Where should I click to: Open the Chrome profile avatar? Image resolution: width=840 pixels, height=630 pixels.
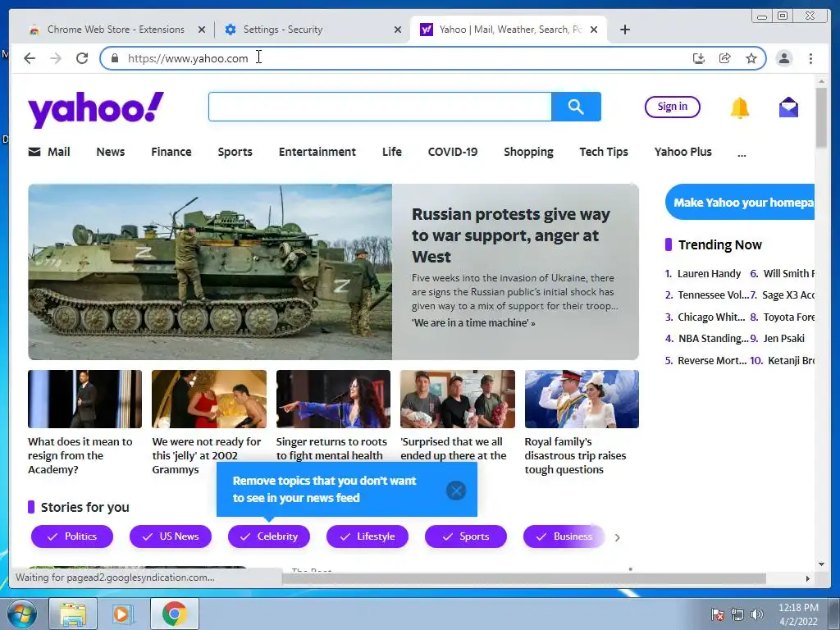pyautogui.click(x=784, y=58)
